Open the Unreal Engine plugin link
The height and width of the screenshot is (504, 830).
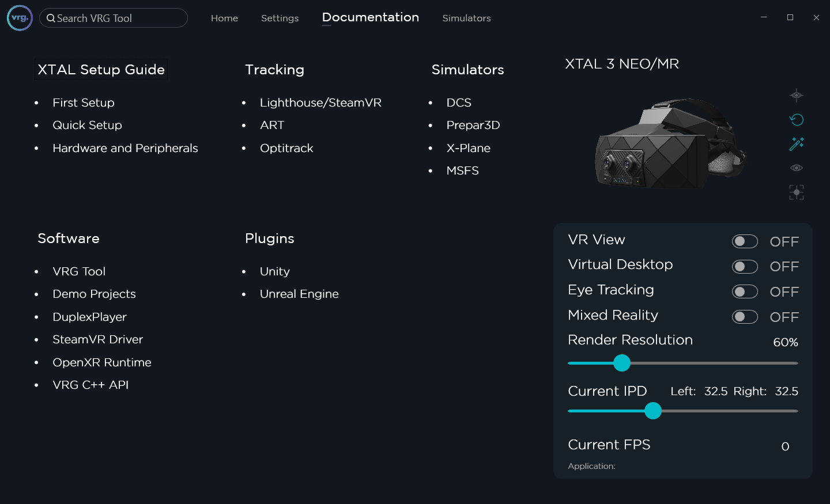click(299, 294)
